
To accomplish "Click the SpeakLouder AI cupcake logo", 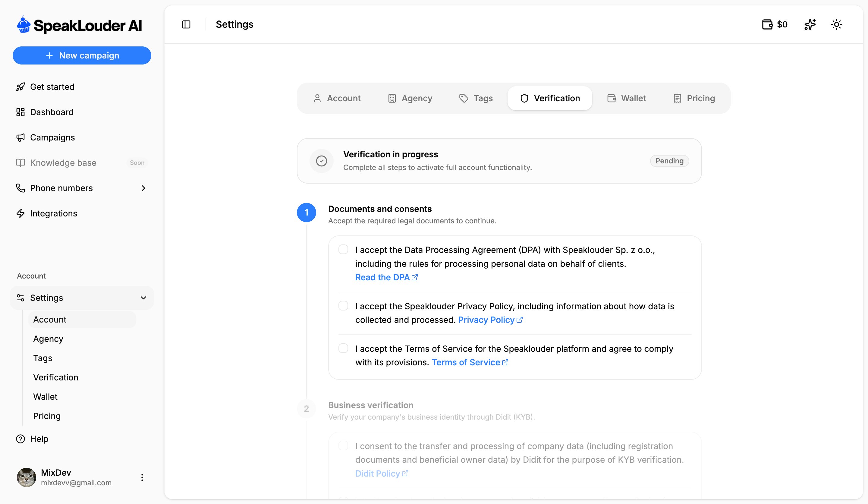I will click(24, 24).
